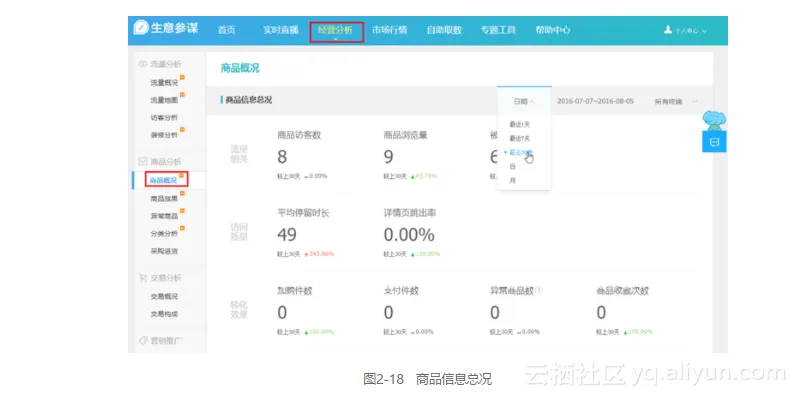This screenshot has height=397, width=797.
Task: Click the 详情页跳出率 value 0.00%
Action: (409, 235)
